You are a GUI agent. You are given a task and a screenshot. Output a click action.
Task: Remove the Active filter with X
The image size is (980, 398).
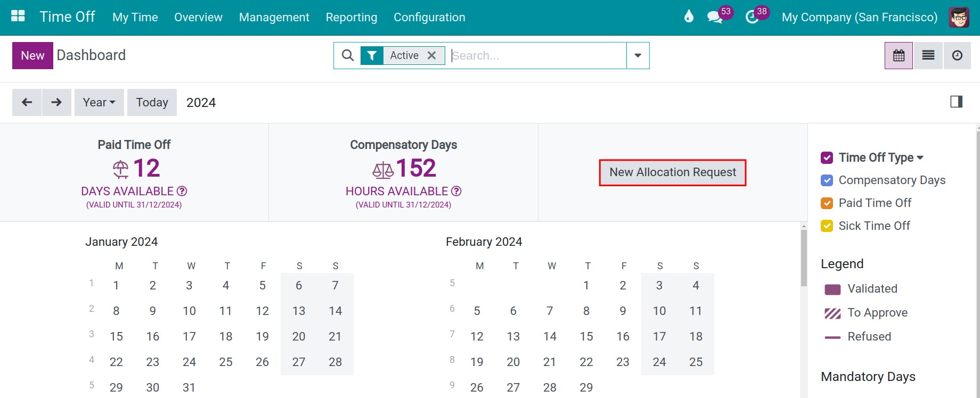(x=432, y=55)
